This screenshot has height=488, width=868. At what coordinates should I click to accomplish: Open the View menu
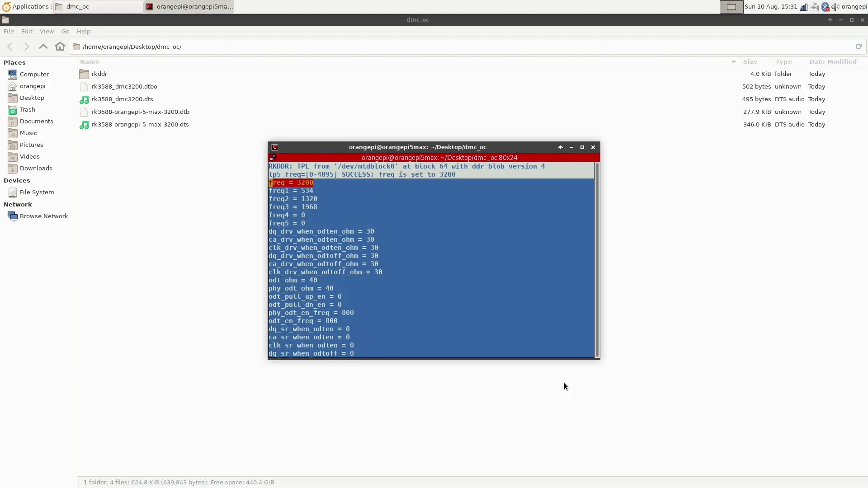[x=47, y=31]
